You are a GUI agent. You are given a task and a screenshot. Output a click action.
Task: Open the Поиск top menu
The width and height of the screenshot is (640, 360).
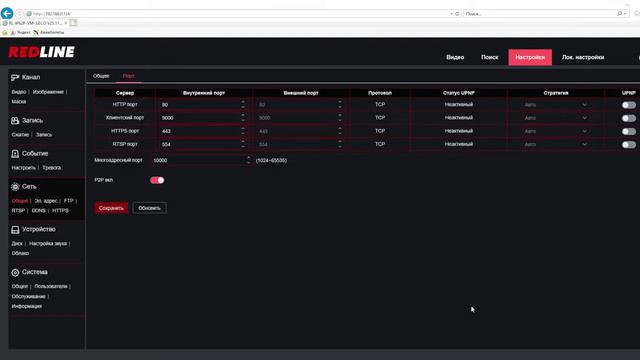click(x=489, y=58)
